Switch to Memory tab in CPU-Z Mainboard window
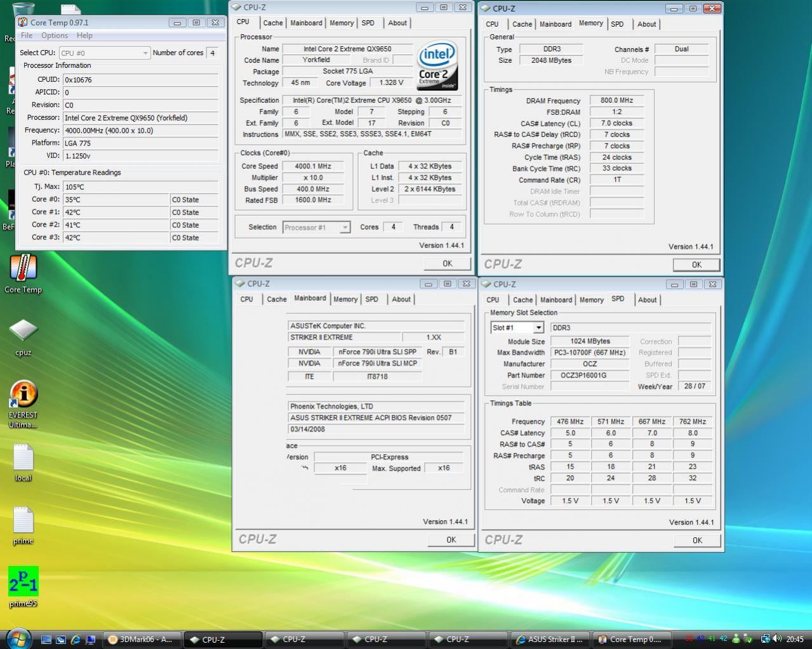The height and width of the screenshot is (649, 812). (x=345, y=299)
